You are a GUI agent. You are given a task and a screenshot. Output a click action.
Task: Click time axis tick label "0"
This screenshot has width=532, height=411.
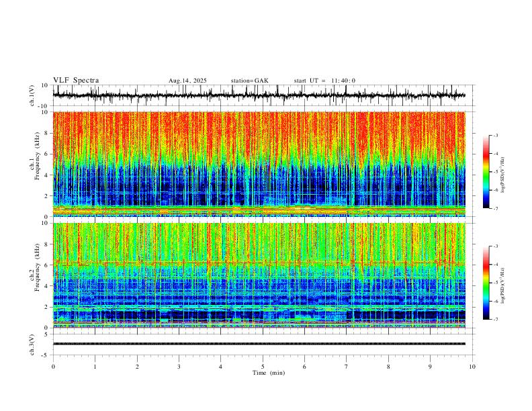tap(53, 367)
